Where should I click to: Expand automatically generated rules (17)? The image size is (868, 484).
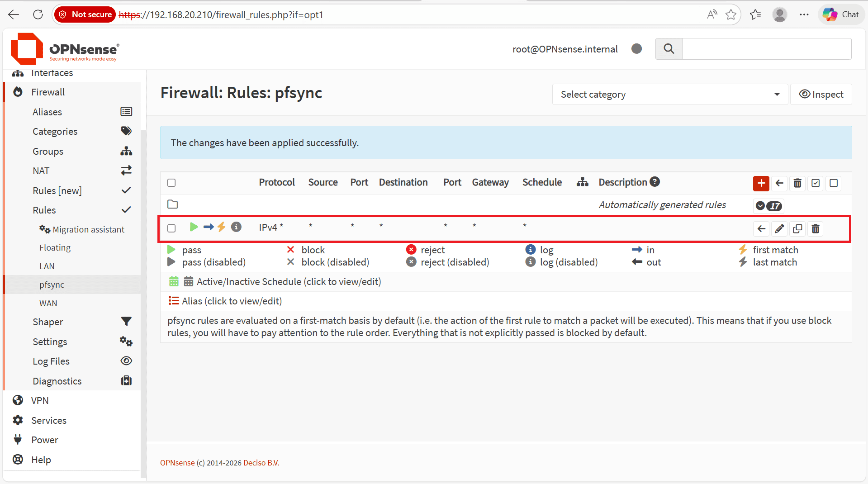pyautogui.click(x=768, y=206)
